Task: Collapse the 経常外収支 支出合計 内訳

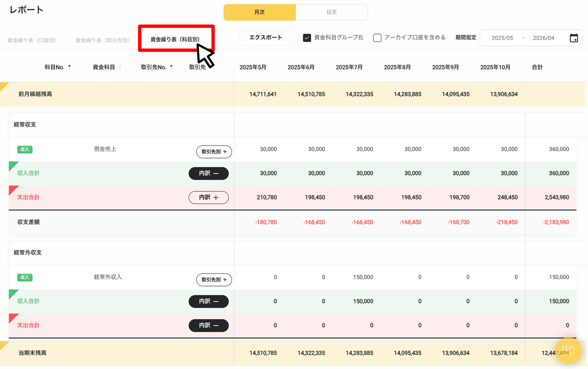Action: point(208,325)
